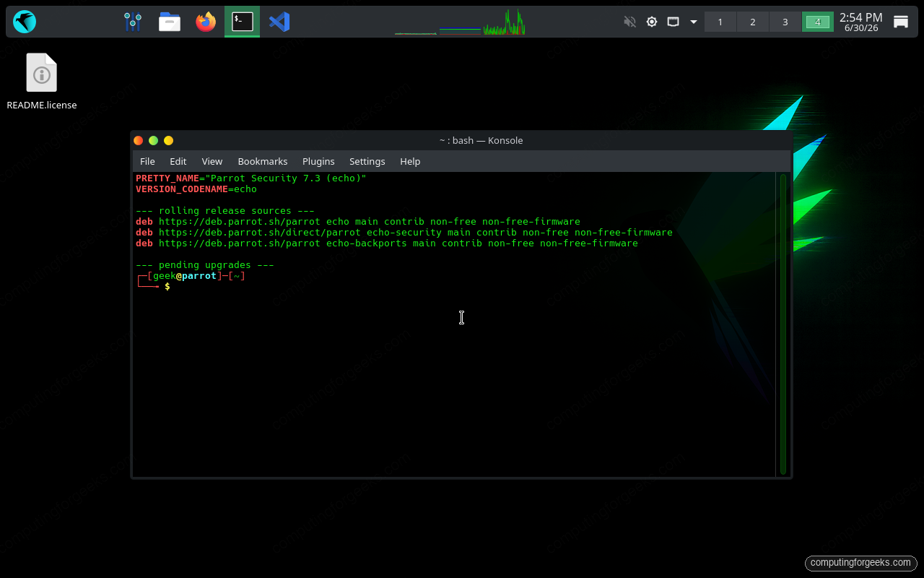This screenshot has height=578, width=924.
Task: Click the VERSION_CODENAME=echo line
Action: [196, 189]
